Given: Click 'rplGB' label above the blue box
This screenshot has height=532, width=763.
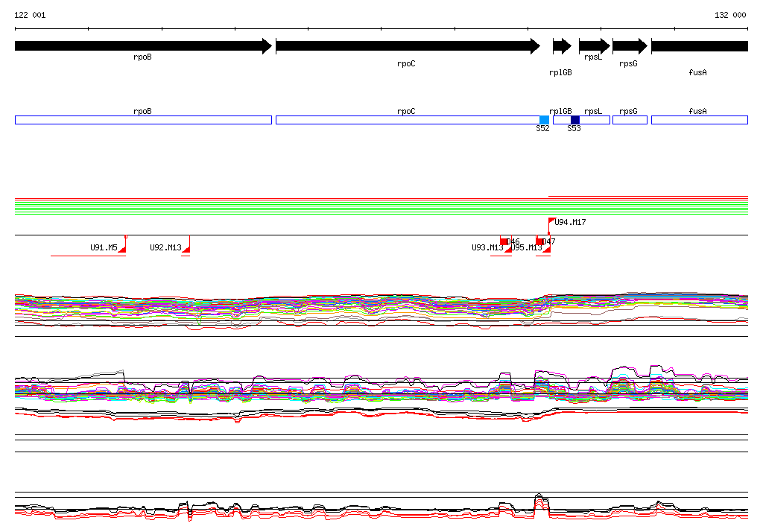Looking at the screenshot, I should (560, 112).
